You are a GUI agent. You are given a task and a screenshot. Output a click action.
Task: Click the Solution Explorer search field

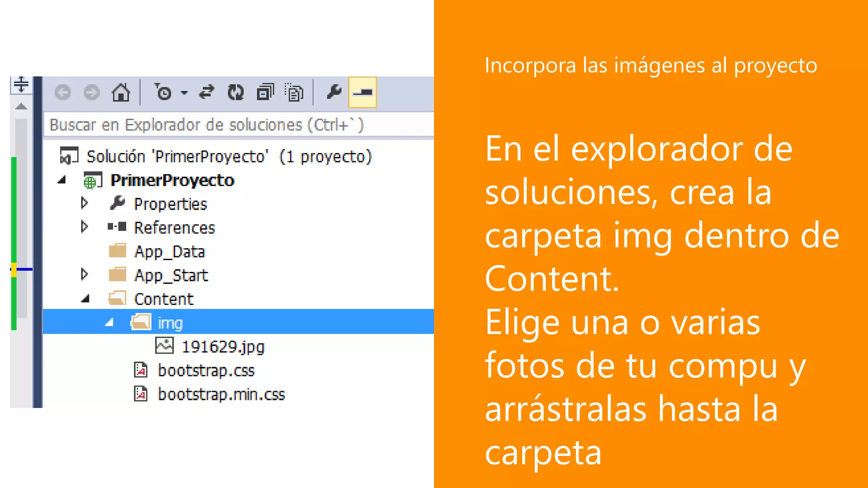239,125
